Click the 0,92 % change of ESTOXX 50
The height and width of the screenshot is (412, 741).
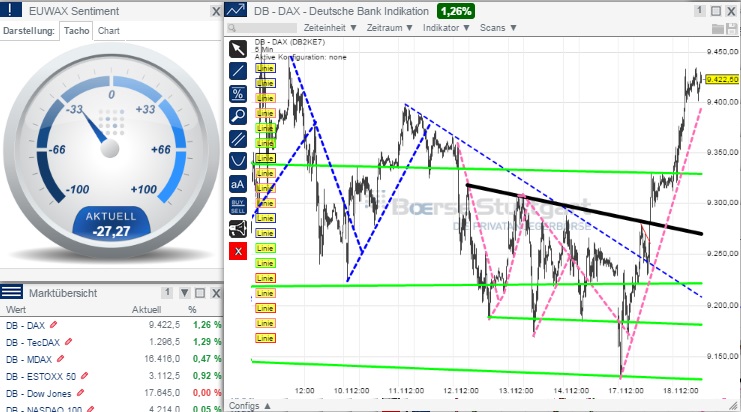tap(207, 376)
